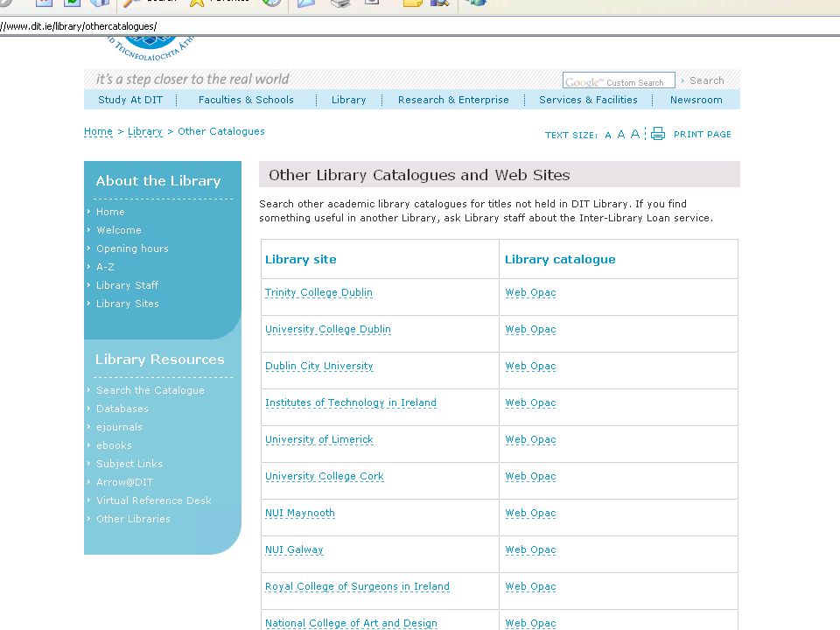Screen dimensions: 840x630
Task: Open the Library Staff sidebar link
Action: 128,285
